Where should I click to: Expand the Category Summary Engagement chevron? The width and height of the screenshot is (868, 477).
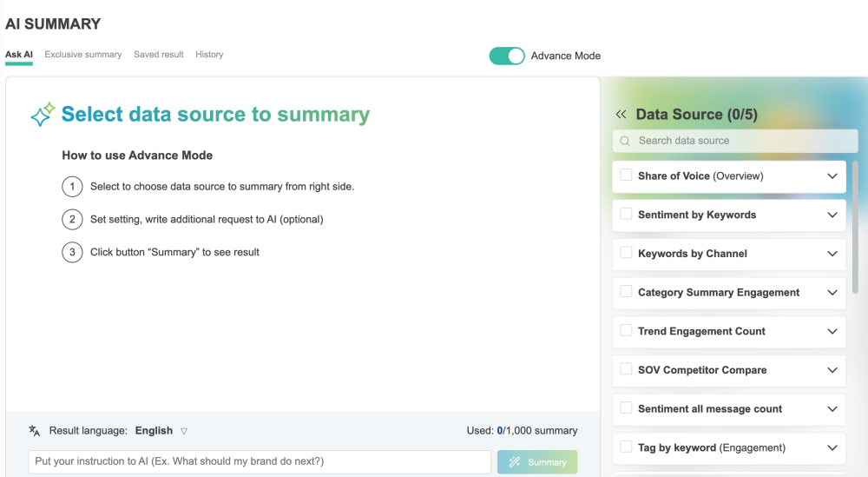coord(832,293)
